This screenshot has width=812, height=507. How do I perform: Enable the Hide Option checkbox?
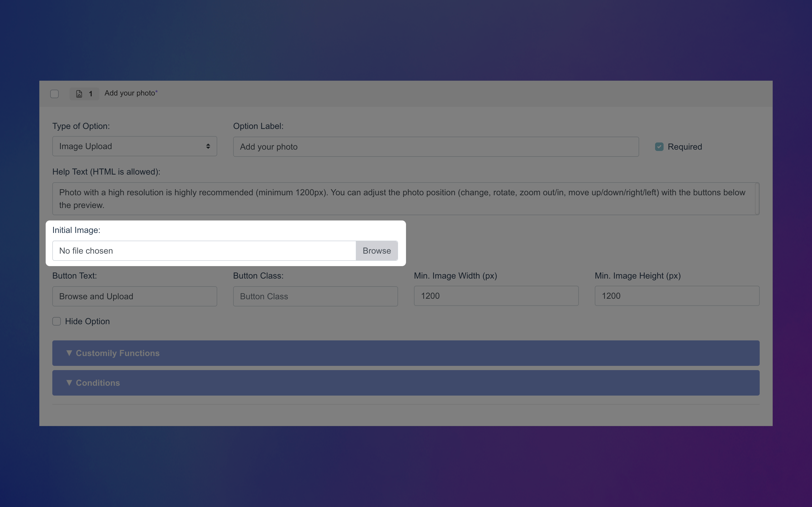click(57, 321)
